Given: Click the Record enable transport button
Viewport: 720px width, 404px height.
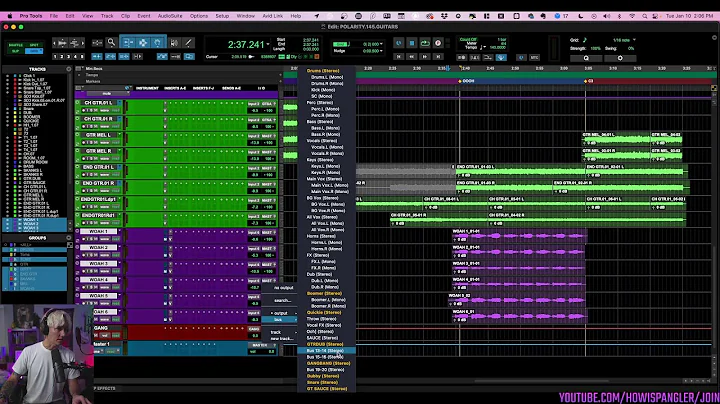Looking at the screenshot, I should point(438,43).
